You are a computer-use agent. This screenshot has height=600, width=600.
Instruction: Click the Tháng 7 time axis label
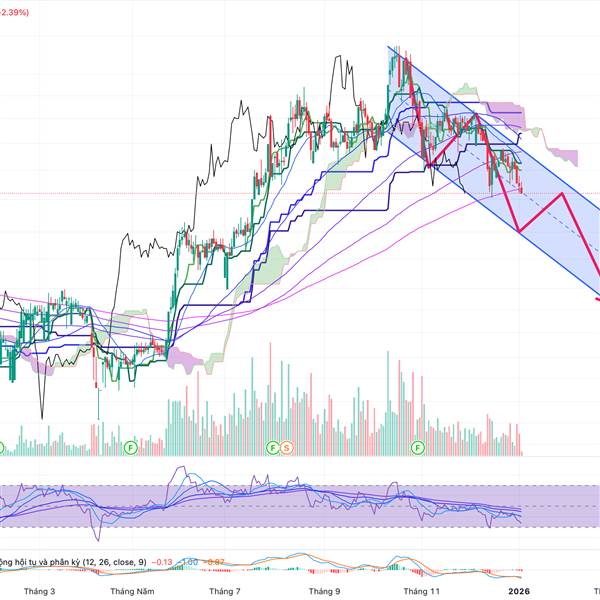(225, 591)
